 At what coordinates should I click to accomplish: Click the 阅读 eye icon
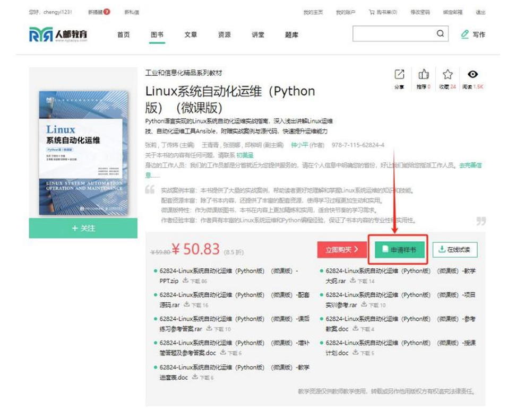click(x=472, y=74)
